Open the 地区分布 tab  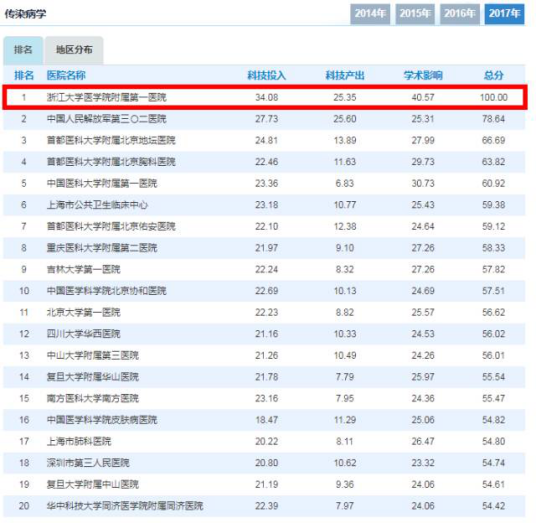74,50
